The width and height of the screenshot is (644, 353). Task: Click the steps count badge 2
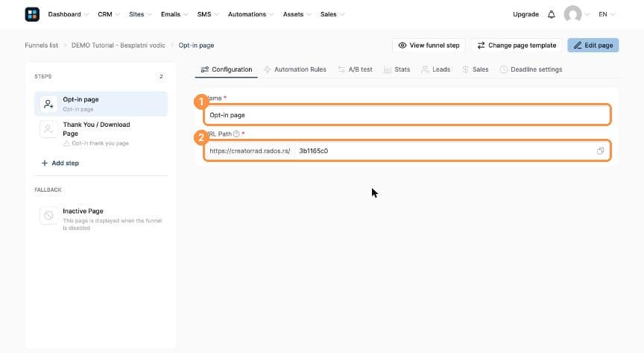click(161, 77)
